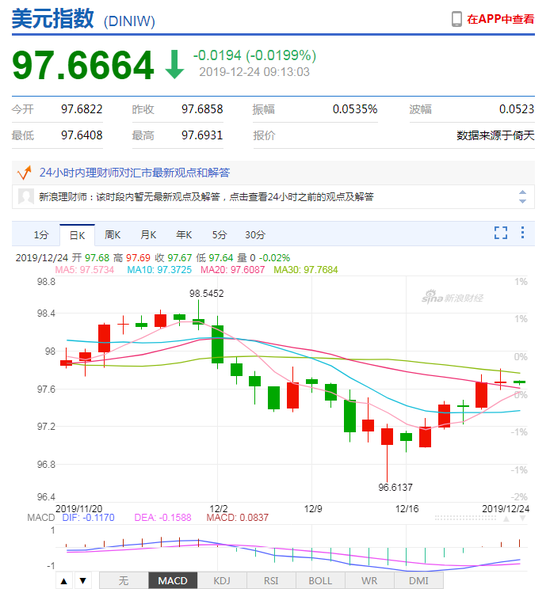Click the up triangle indicator button
Viewport: 550px width, 589px height.
pos(64,581)
